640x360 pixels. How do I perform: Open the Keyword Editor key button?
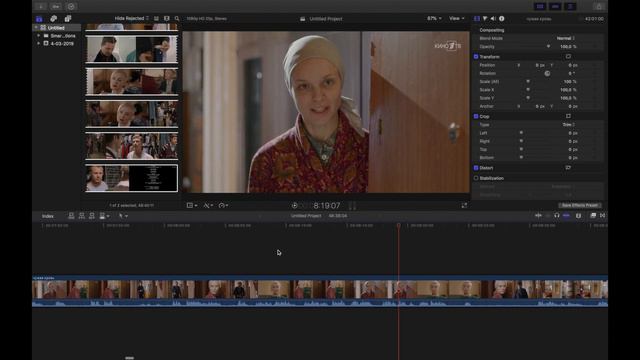56,7
